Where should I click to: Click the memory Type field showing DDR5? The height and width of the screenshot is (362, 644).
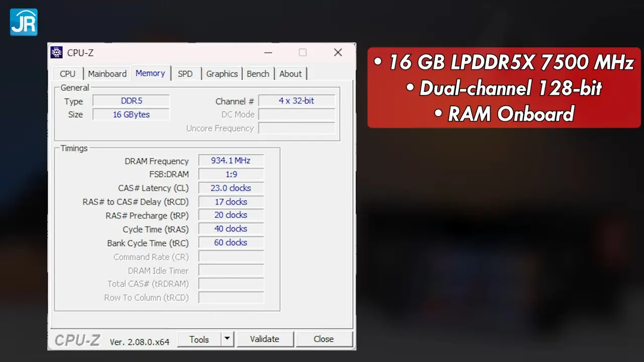point(131,101)
